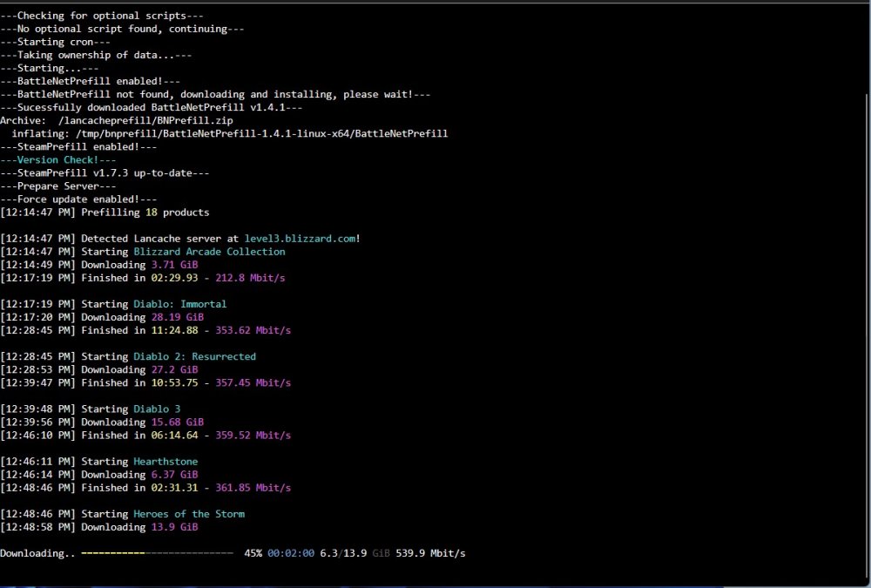
Task: Select the remaining time '00:02:00'
Action: [x=291, y=553]
